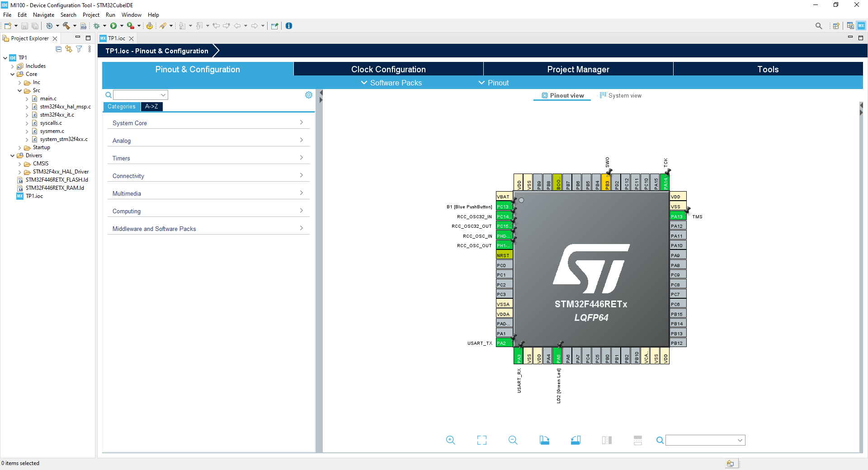Open the toolbar magnifier search icon
The height and width of the screenshot is (470, 868).
pos(819,26)
